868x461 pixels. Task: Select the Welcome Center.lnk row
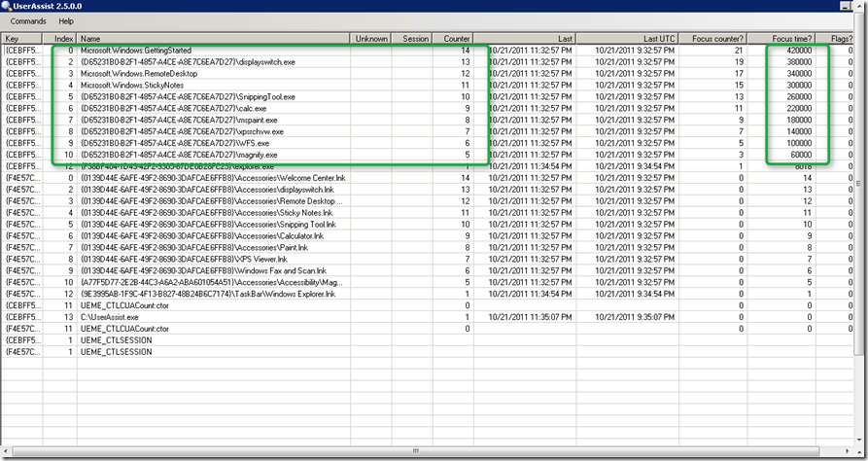point(427,178)
